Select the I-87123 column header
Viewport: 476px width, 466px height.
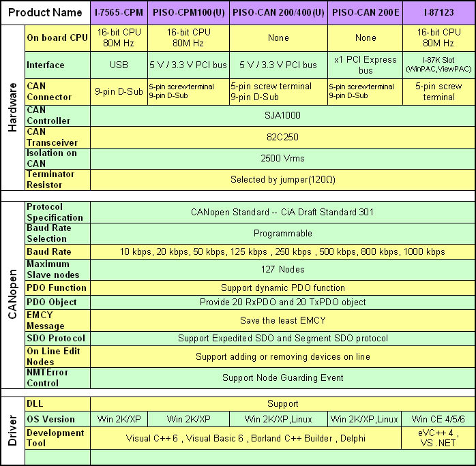pyautogui.click(x=438, y=13)
